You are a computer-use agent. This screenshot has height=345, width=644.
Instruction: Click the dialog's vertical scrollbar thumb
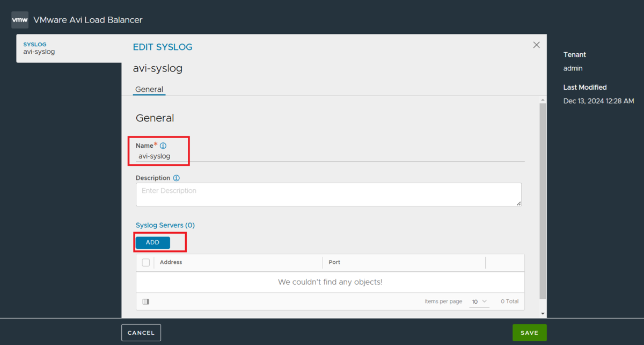(543, 201)
